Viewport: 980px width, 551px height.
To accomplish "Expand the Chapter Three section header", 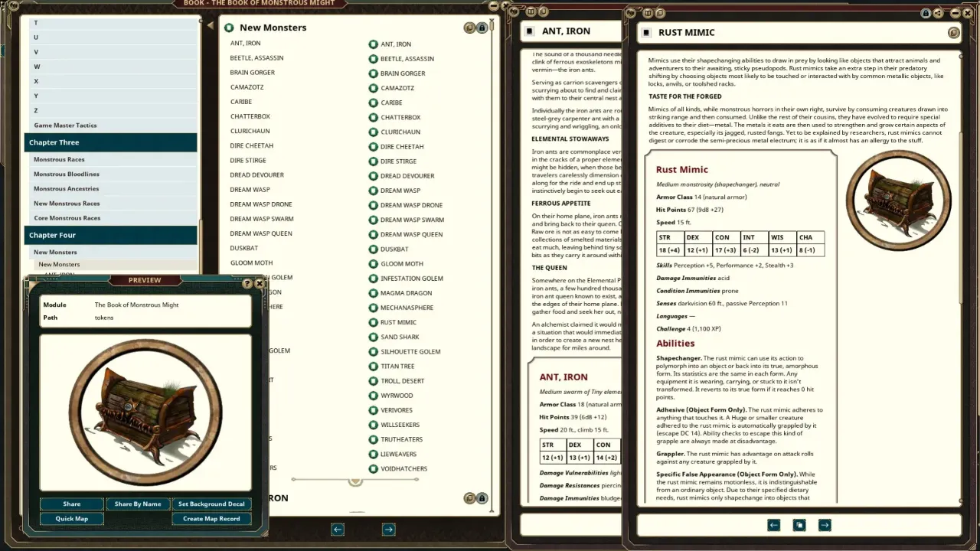I will (x=111, y=142).
